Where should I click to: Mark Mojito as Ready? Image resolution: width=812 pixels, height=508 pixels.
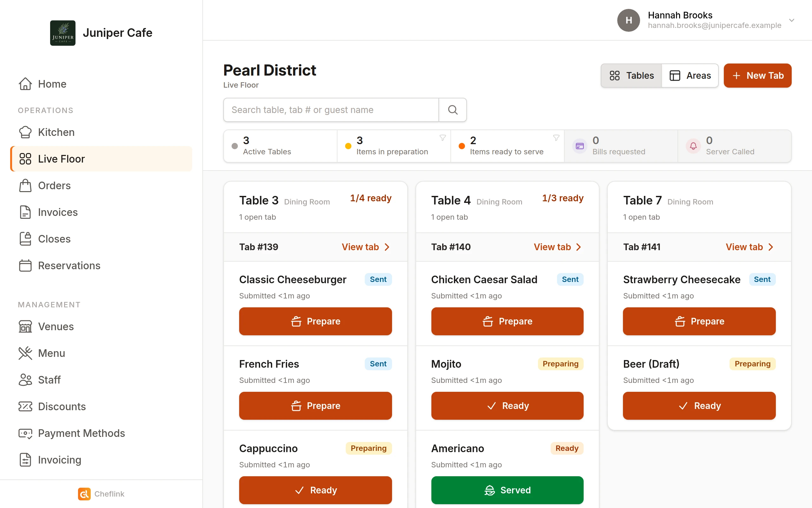coord(507,405)
